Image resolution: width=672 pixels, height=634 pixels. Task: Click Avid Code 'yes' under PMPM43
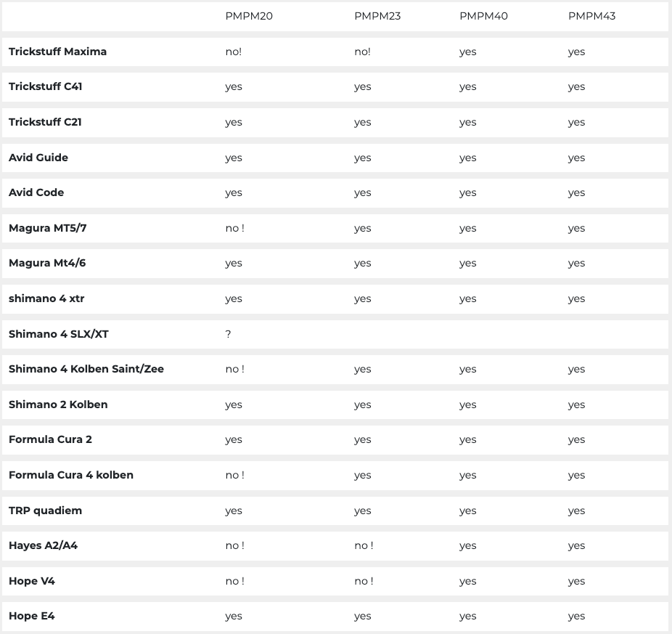pos(576,192)
